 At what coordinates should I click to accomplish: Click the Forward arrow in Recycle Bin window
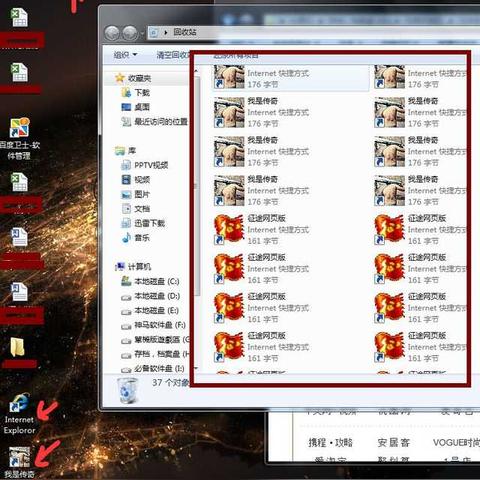pyautogui.click(x=130, y=33)
